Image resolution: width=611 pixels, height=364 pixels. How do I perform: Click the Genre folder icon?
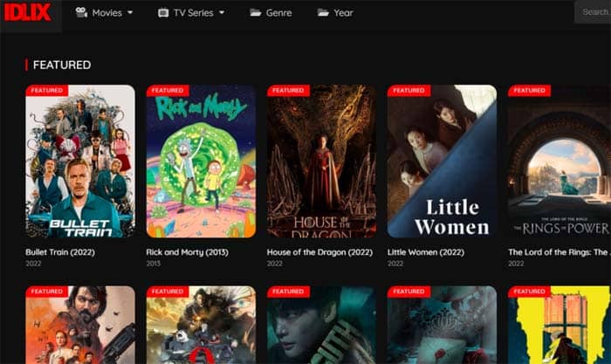click(x=256, y=13)
